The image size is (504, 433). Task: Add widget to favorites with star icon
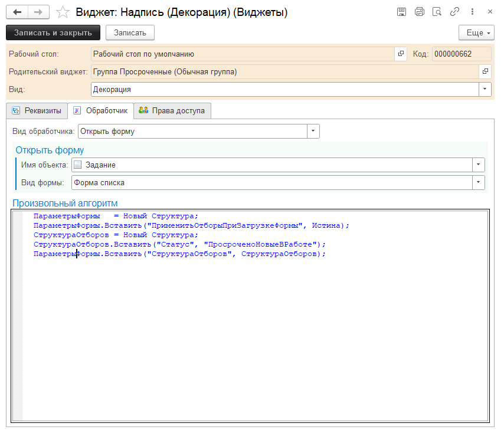pos(63,12)
